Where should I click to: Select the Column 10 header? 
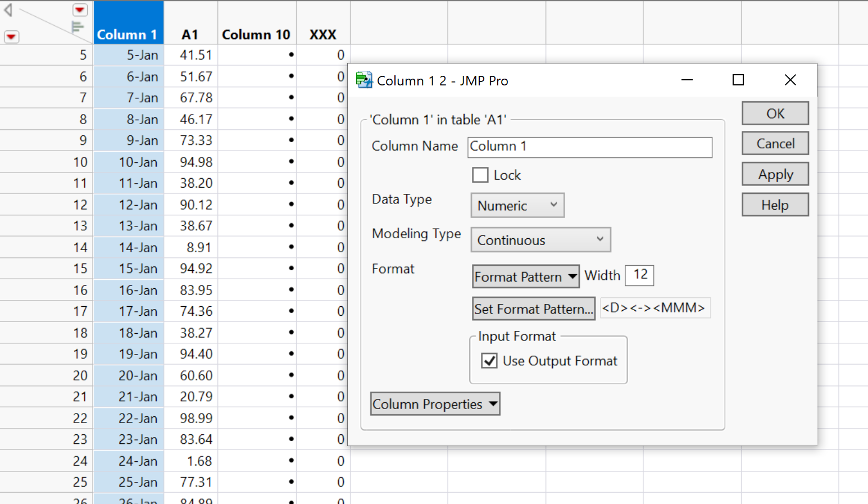[x=256, y=35]
